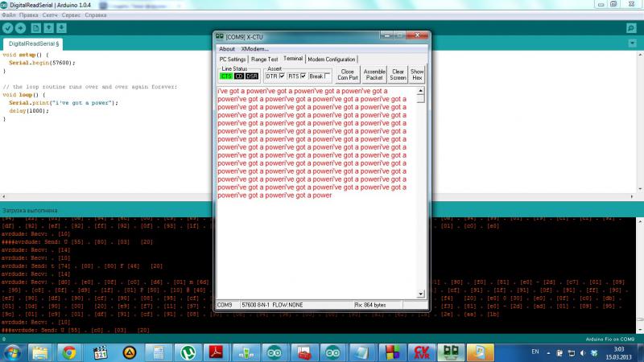Switch to Range Test tab
Image resolution: width=644 pixels, height=362 pixels.
pos(265,59)
